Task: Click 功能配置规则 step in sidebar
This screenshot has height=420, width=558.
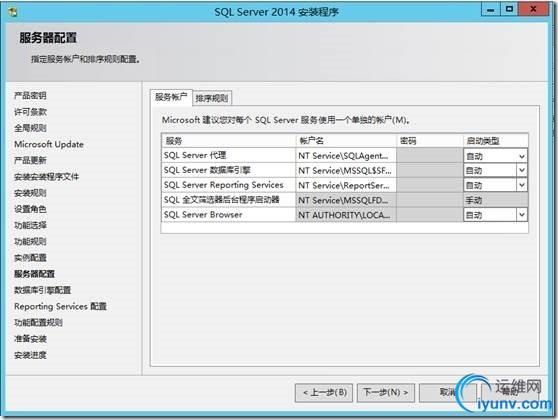Action: 38,322
